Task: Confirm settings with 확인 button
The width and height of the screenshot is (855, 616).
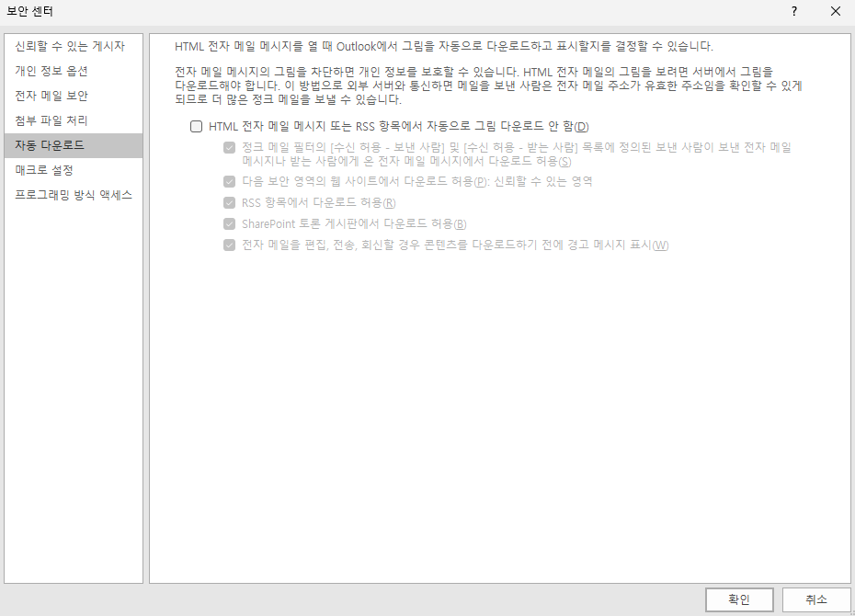Action: point(739,599)
